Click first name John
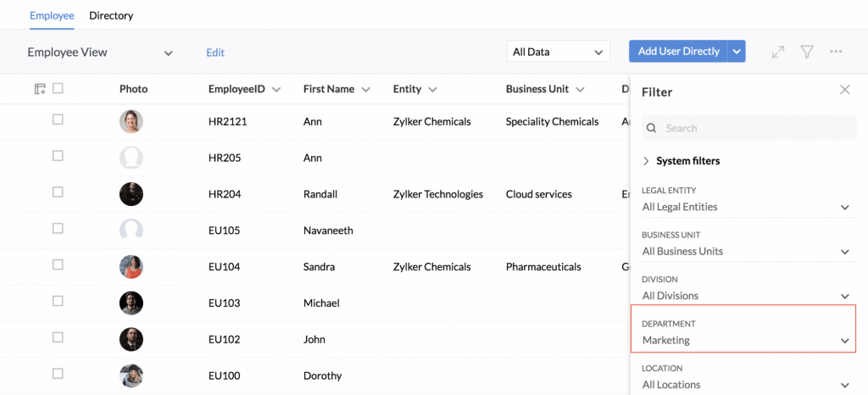This screenshot has height=395, width=868. (x=314, y=340)
